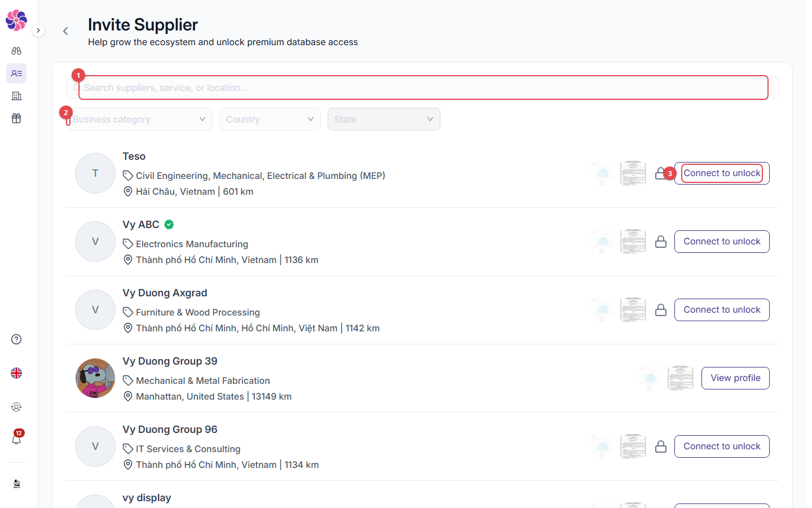Click the app logo in the sidebar
This screenshot has height=508, width=812.
[16, 20]
